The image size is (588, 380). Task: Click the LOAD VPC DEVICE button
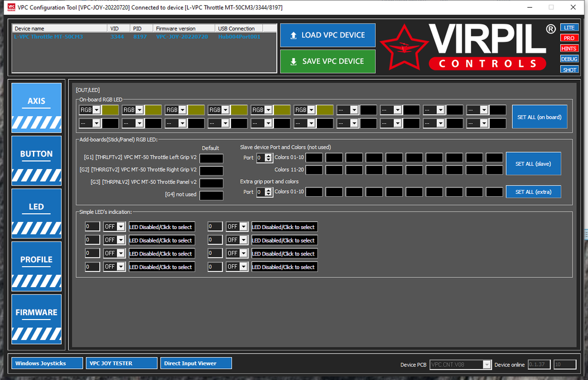click(328, 35)
